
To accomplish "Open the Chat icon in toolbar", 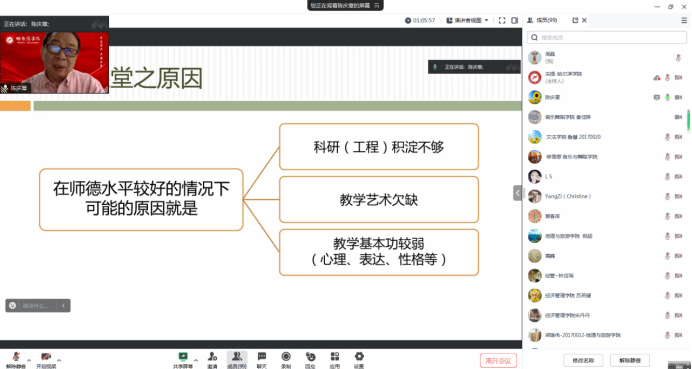I will point(262,359).
